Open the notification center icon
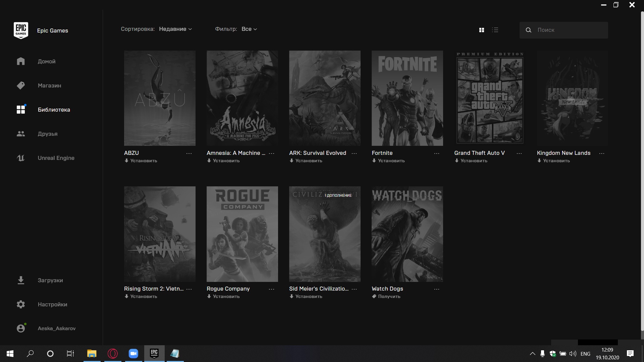Viewport: 644px width, 362px height. 630,354
